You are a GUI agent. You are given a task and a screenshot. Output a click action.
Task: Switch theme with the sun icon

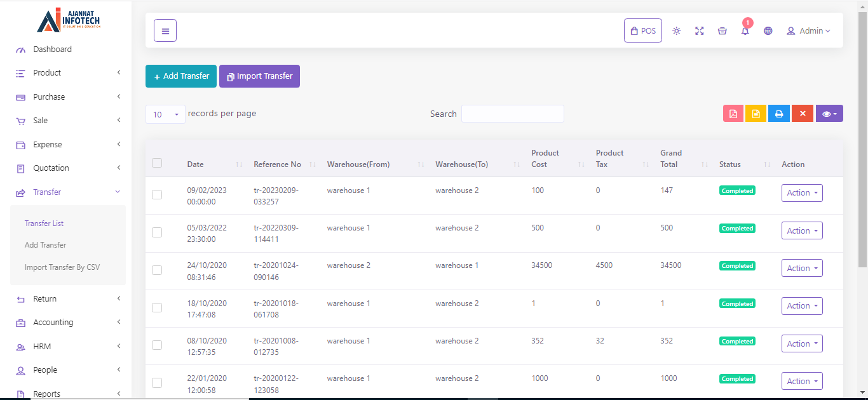[x=677, y=30]
